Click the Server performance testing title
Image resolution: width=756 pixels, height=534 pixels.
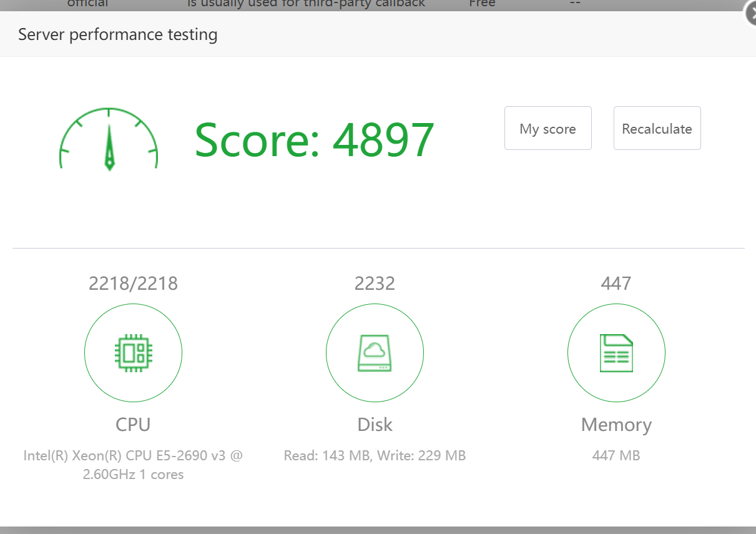(x=118, y=34)
